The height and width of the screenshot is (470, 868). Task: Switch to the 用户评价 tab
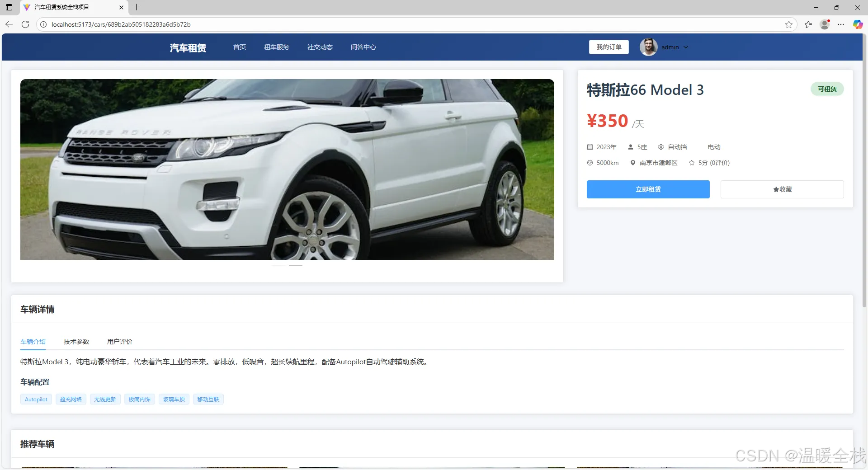point(120,342)
